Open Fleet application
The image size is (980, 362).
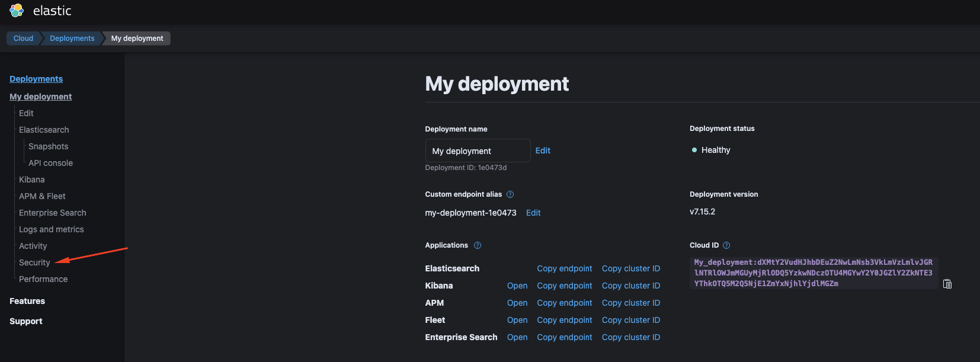(517, 320)
